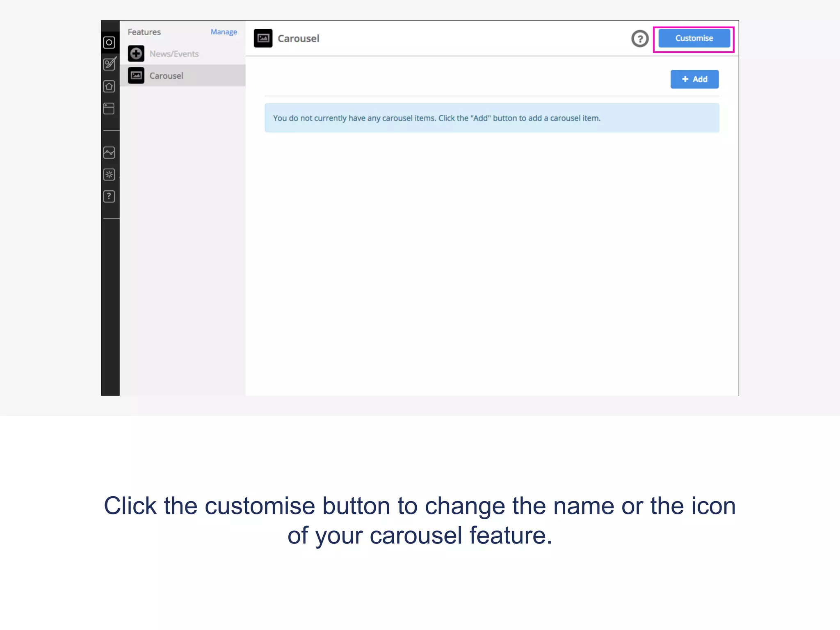Click the Carousel page title

click(298, 39)
